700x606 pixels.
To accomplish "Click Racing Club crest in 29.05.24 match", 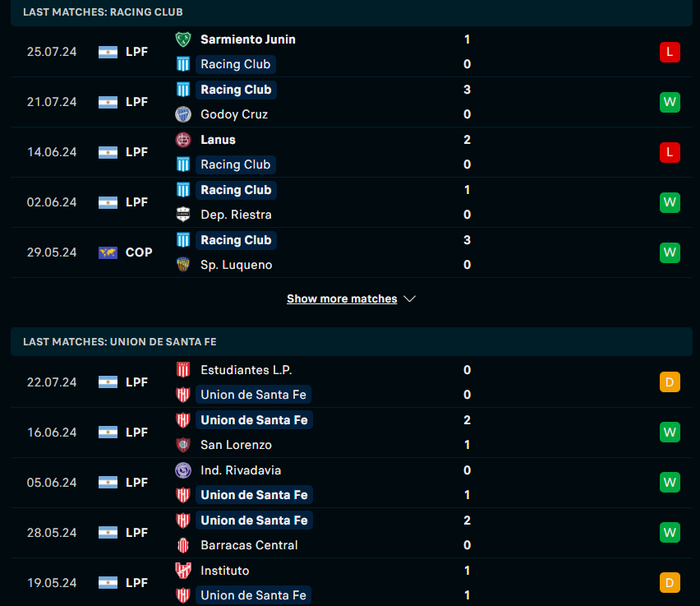I will 183,240.
